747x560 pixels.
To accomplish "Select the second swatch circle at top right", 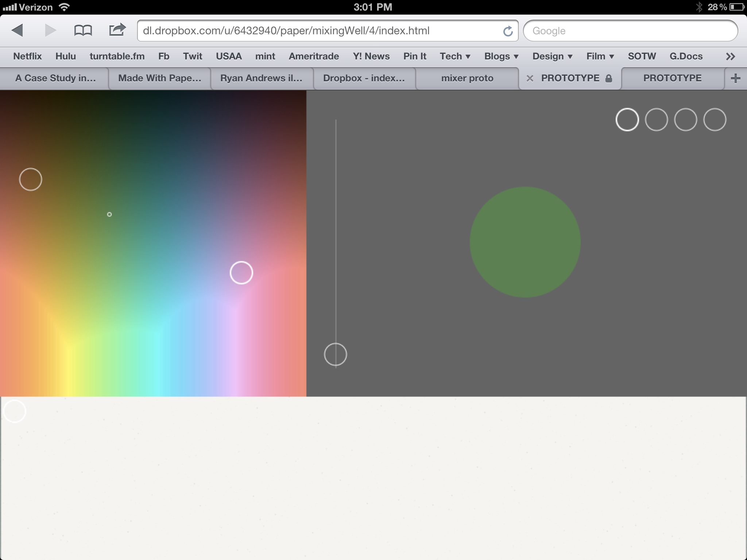I will click(656, 120).
